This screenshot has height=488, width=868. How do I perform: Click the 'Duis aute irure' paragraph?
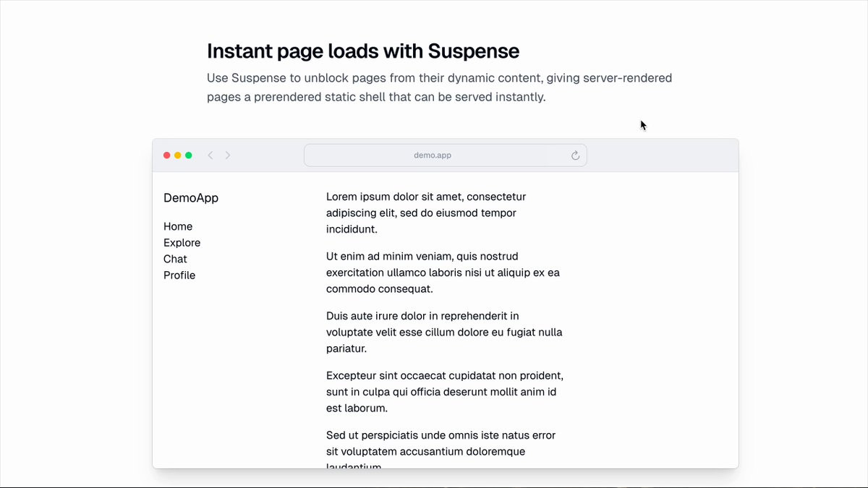tap(443, 332)
